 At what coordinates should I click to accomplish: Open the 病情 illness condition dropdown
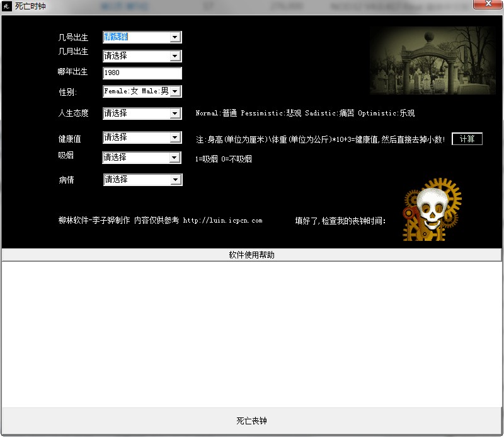[x=175, y=180]
